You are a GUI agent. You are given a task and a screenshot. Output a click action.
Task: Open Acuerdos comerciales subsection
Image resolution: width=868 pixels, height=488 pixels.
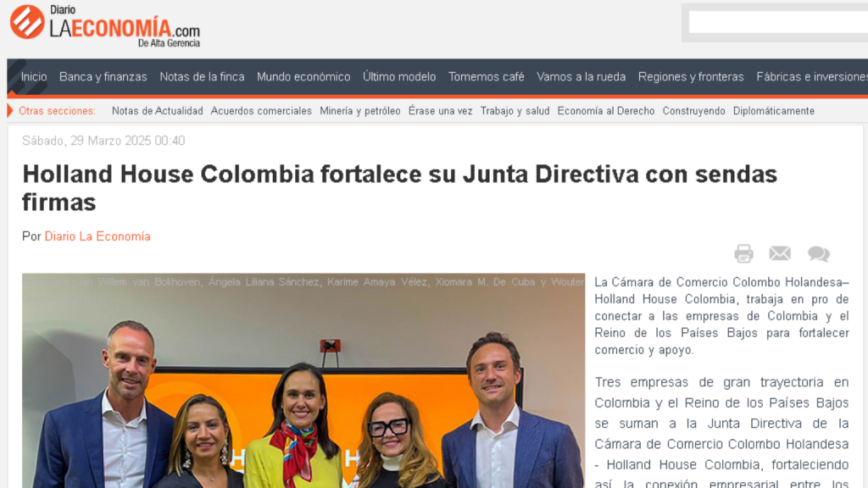261,111
